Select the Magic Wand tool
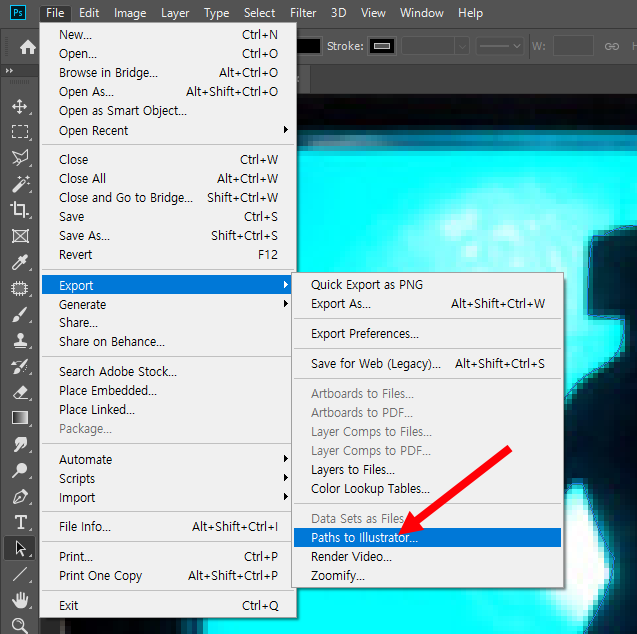637x634 pixels. tap(20, 184)
